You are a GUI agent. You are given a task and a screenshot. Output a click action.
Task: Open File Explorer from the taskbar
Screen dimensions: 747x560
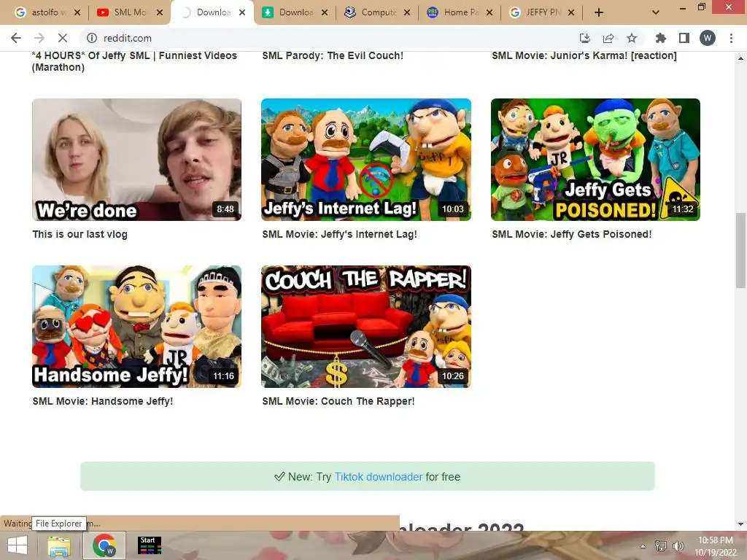[x=58, y=545]
